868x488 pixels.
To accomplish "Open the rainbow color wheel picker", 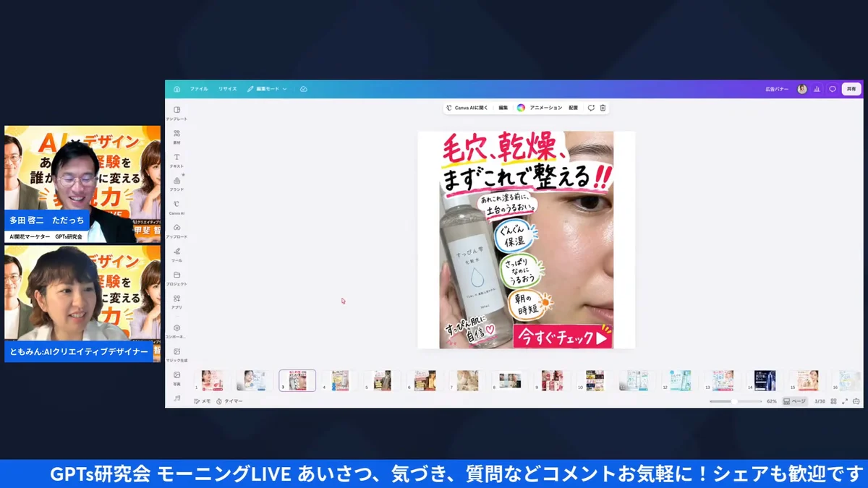I will pyautogui.click(x=521, y=108).
